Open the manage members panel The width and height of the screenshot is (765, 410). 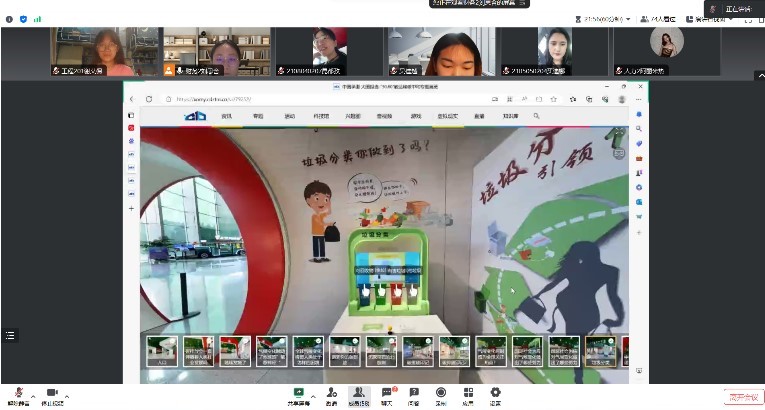click(358, 393)
